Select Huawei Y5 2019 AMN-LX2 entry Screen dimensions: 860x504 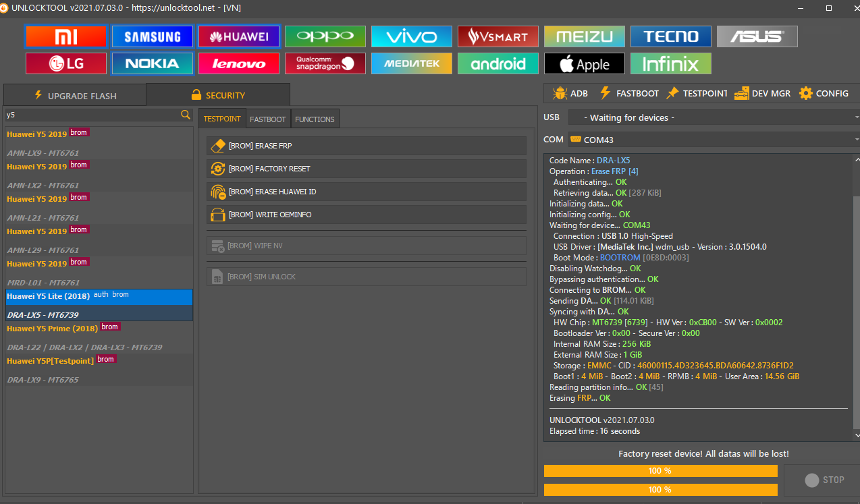(x=99, y=175)
